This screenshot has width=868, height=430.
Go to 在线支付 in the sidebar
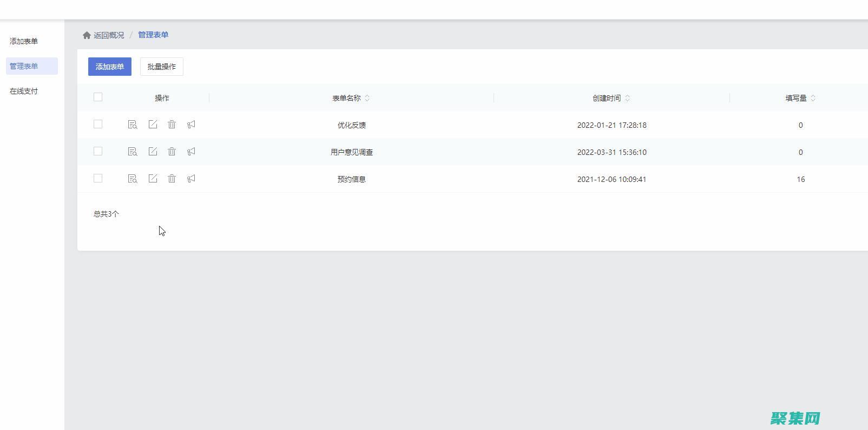tap(24, 91)
